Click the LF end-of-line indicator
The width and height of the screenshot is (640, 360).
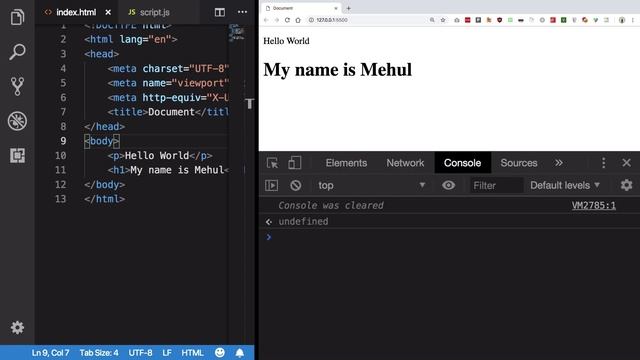pos(167,353)
